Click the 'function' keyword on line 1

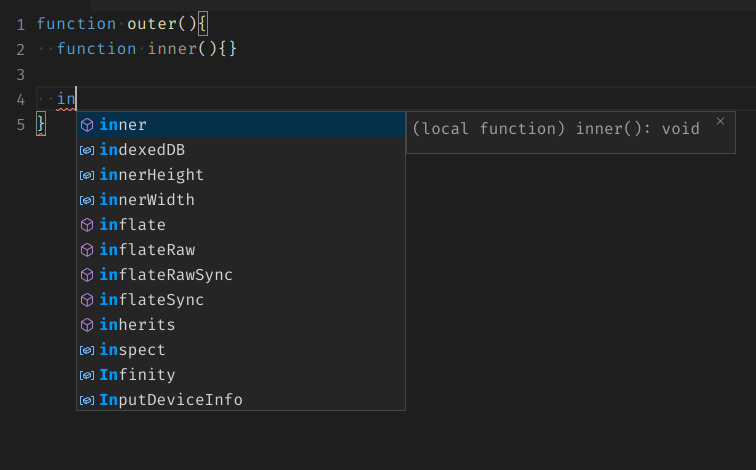76,24
